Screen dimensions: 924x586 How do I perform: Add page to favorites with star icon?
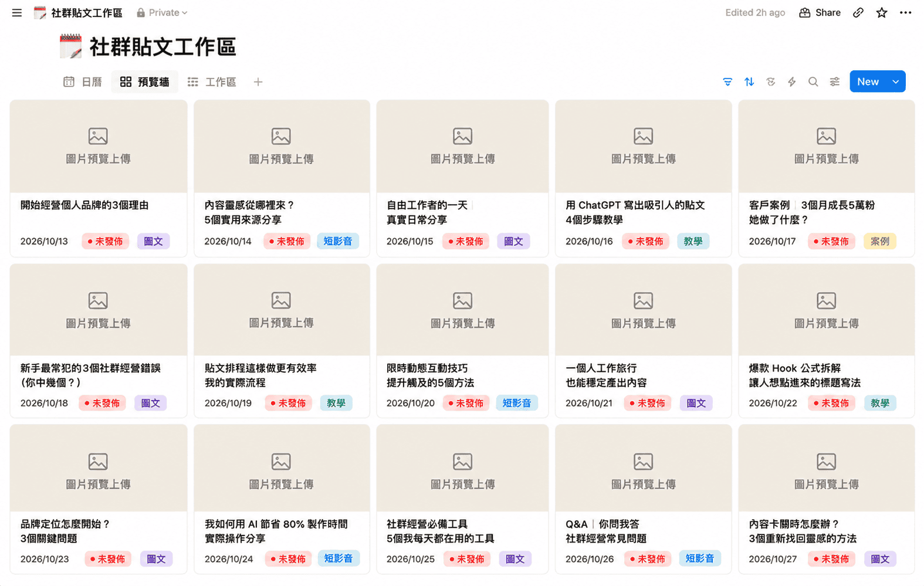[882, 12]
